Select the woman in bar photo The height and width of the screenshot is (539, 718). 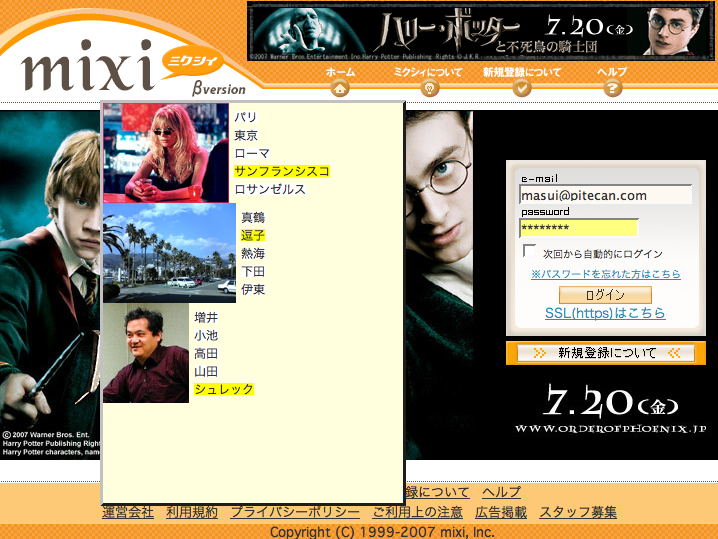[166, 153]
